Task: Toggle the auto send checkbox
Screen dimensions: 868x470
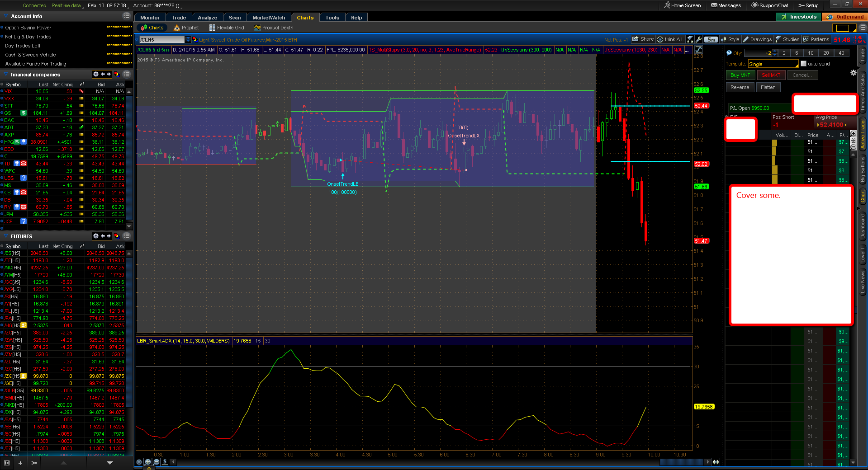Action: [x=804, y=64]
